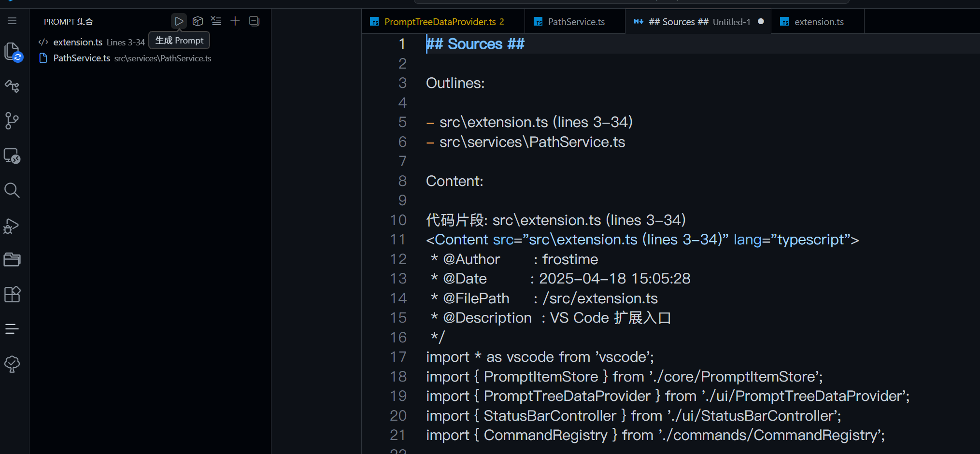Add a new item with the plus icon
The image size is (980, 454).
pyautogui.click(x=235, y=21)
